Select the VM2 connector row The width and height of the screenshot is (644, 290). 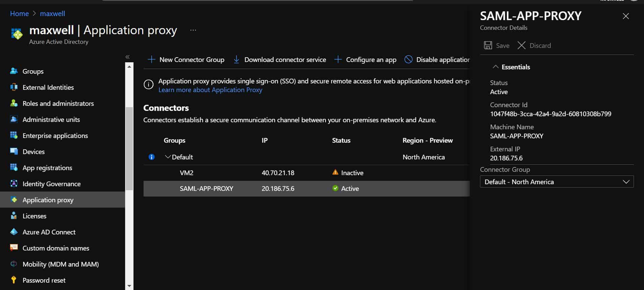point(307,173)
